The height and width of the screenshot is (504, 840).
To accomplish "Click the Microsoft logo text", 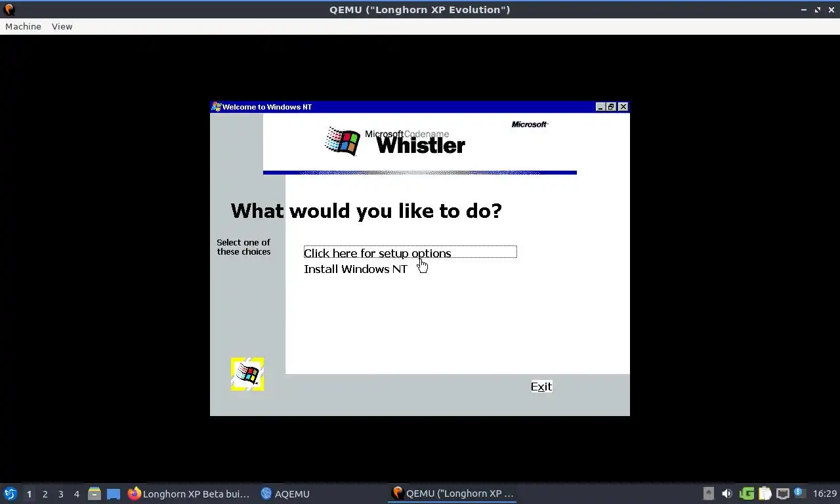I will (x=530, y=124).
